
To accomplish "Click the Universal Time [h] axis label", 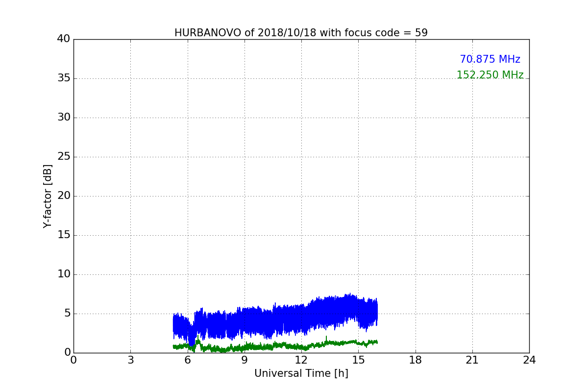I will (301, 373).
